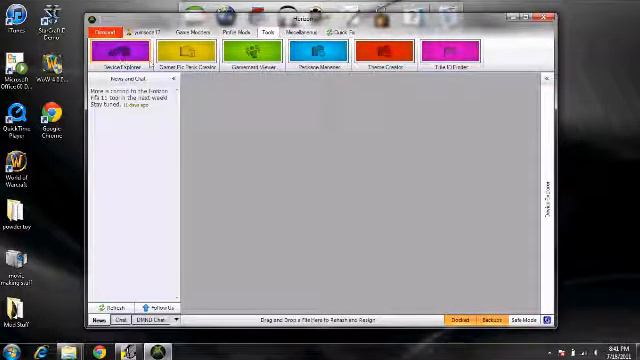Open the Miscellaneous tab
The height and width of the screenshot is (360, 640).
coord(301,32)
